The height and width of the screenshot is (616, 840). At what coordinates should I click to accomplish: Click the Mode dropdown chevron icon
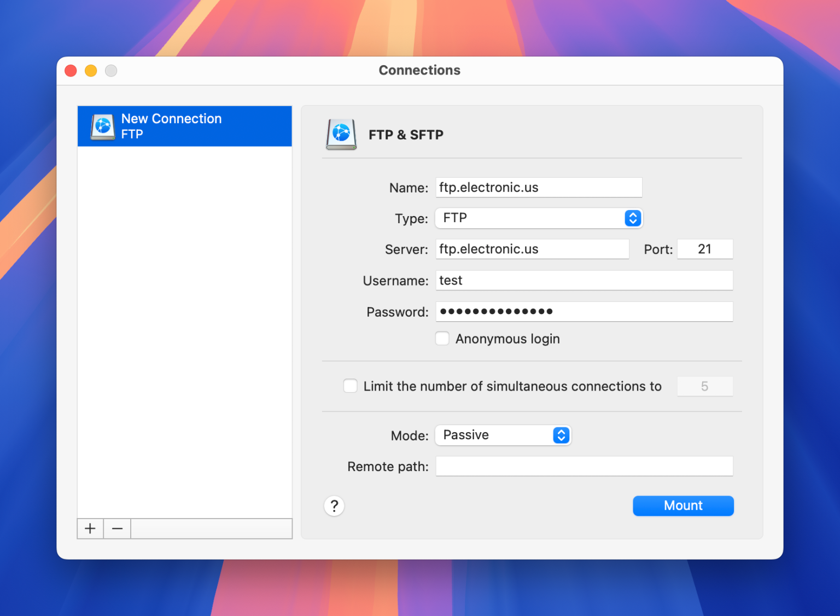(x=561, y=435)
